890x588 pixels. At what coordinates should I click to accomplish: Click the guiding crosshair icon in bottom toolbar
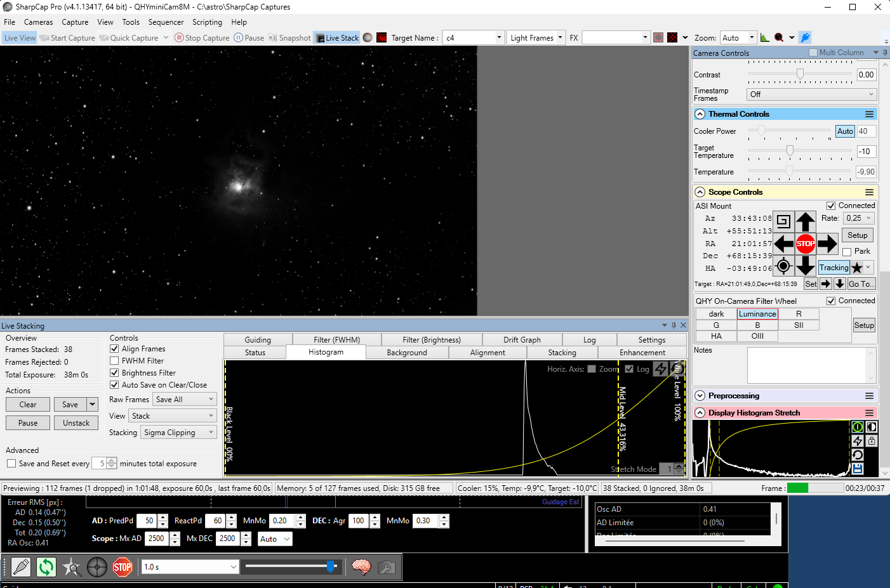[97, 567]
